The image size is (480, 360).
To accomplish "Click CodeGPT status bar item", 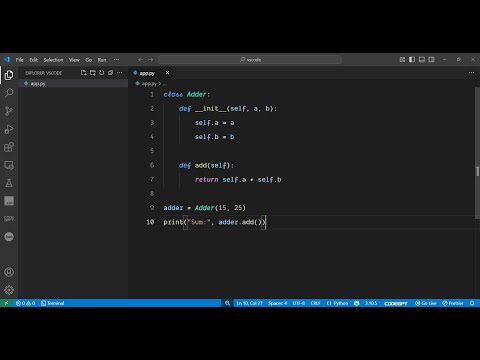I will (396, 303).
